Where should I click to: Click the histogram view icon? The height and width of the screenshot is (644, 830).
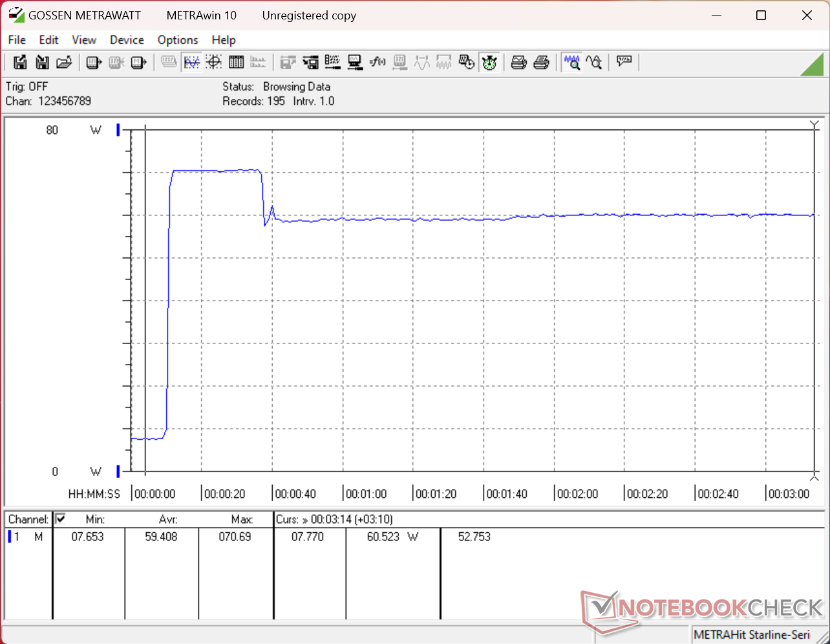point(258,63)
